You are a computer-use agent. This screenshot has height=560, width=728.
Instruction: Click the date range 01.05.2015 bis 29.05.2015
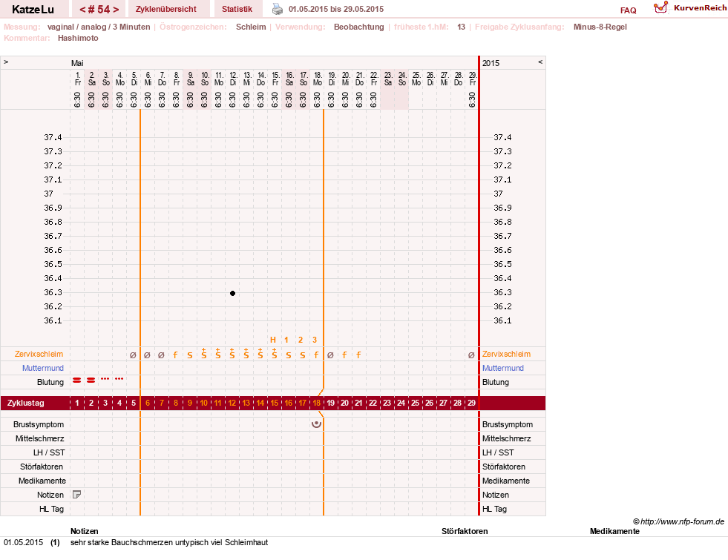click(x=336, y=10)
